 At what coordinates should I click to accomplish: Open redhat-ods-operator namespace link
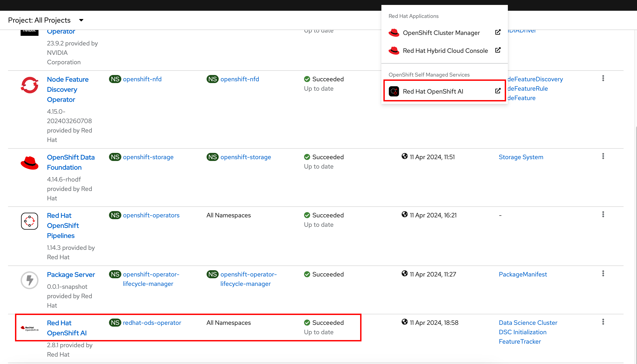point(152,323)
